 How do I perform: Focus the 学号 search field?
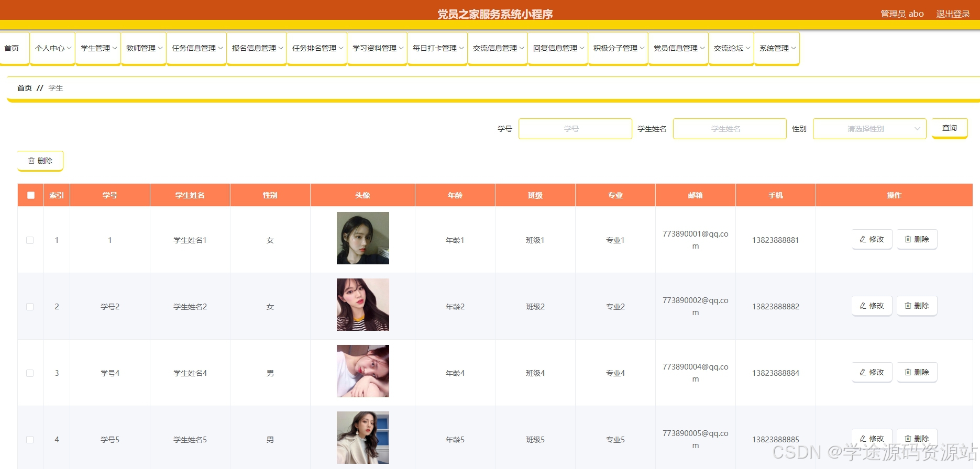pyautogui.click(x=575, y=129)
